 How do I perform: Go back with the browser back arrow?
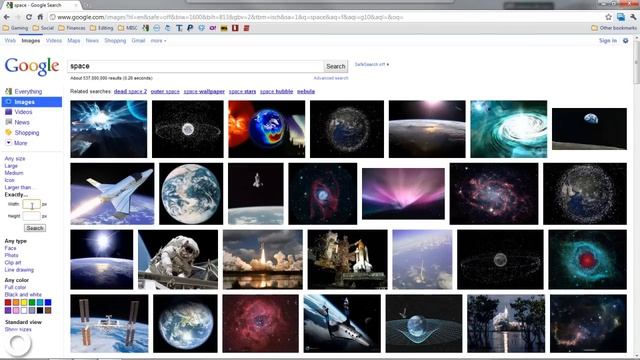coord(7,17)
